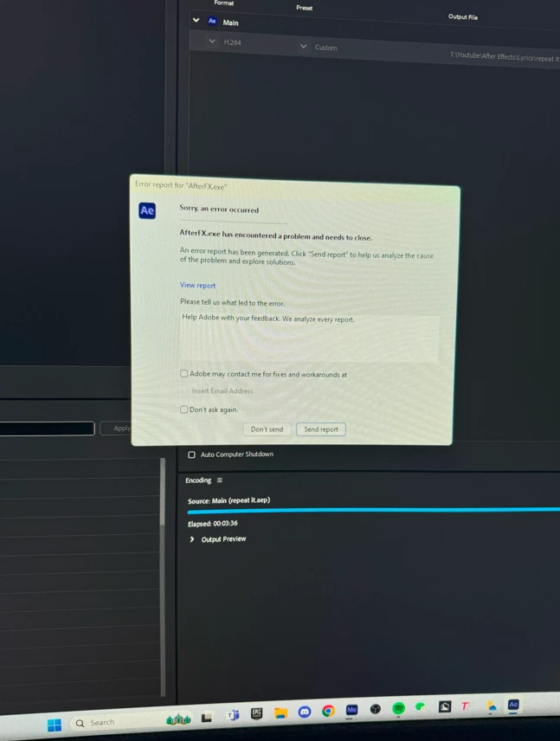560x741 pixels.
Task: Click the output file path T:\Youtube\After Effects
Action: 505,57
